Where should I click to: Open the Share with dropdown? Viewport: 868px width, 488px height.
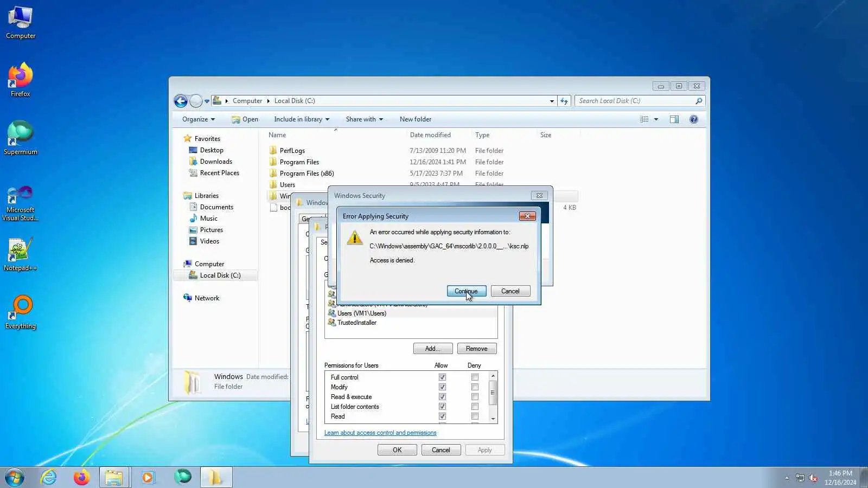point(365,119)
